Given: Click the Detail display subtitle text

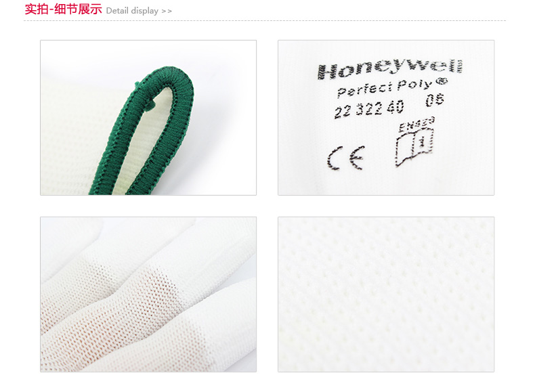Looking at the screenshot, I should coord(132,11).
